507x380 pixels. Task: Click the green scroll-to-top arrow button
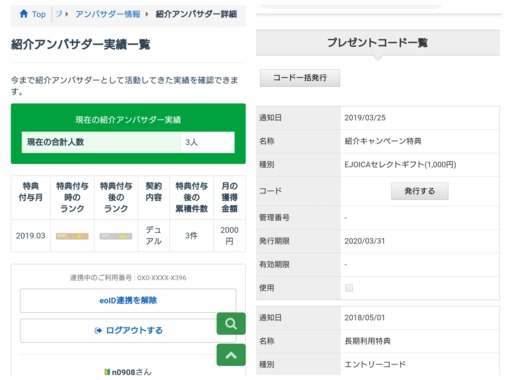tap(231, 355)
